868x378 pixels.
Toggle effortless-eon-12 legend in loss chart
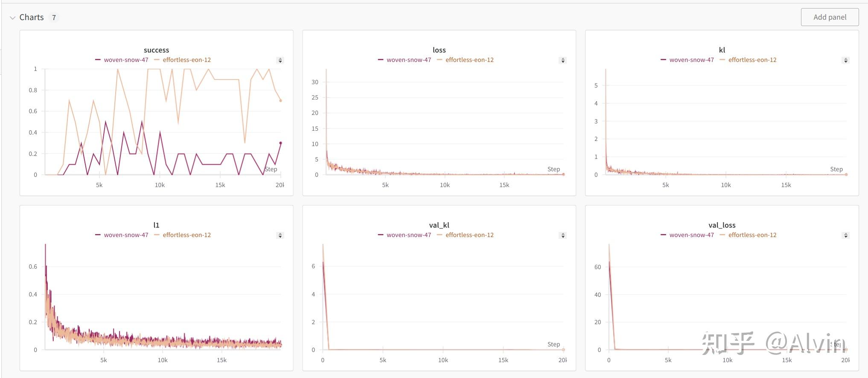point(469,60)
